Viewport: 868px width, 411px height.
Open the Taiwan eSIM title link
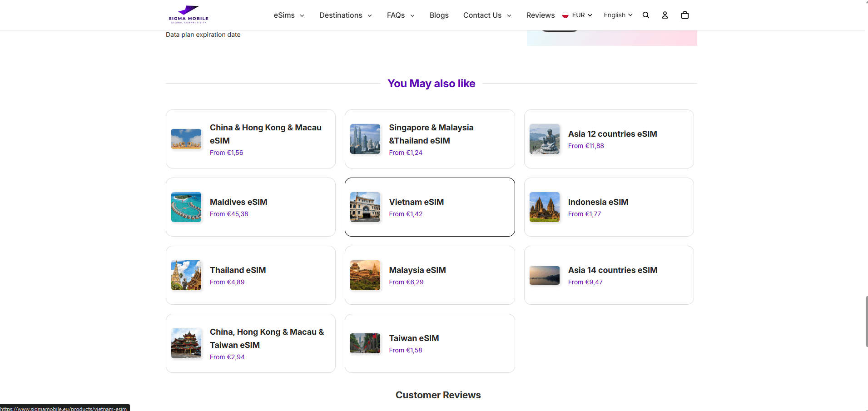coord(414,338)
